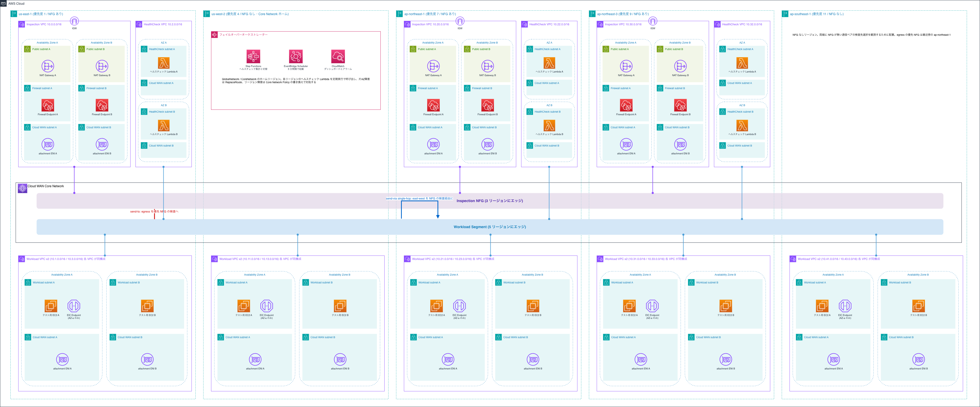
Task: Click the 'Inspection NFG (3 リージョンにエッジ)' label
Action: click(x=490, y=201)
